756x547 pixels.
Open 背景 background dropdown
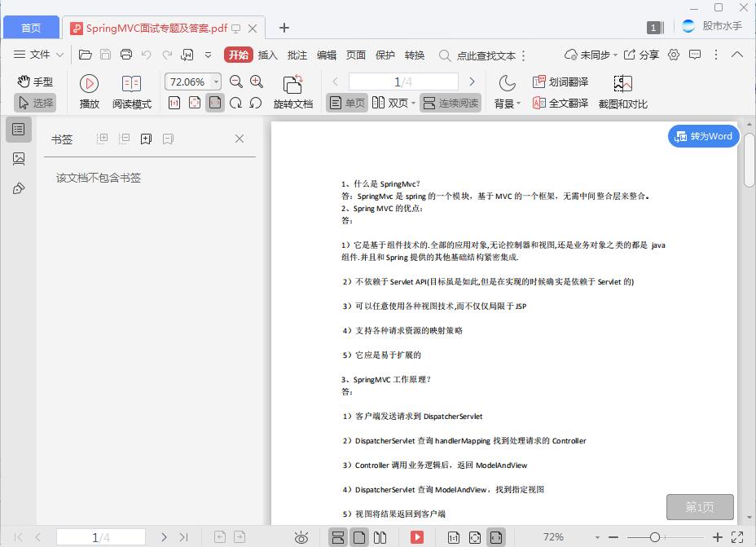507,91
